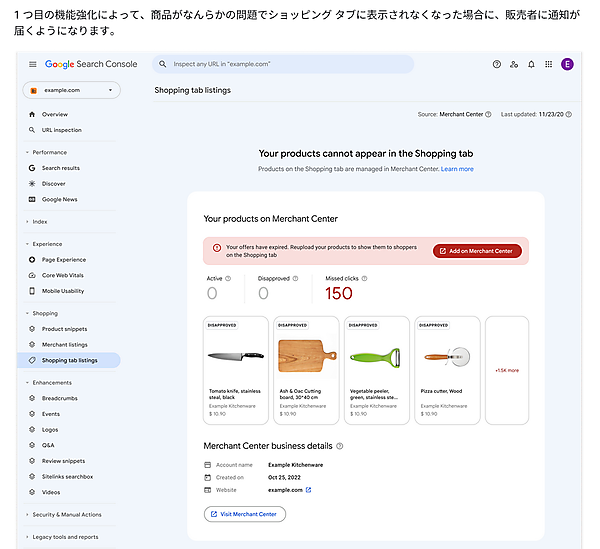Go to Core Web Vitals report
Viewport: 600px width, 549px height.
pos(63,275)
